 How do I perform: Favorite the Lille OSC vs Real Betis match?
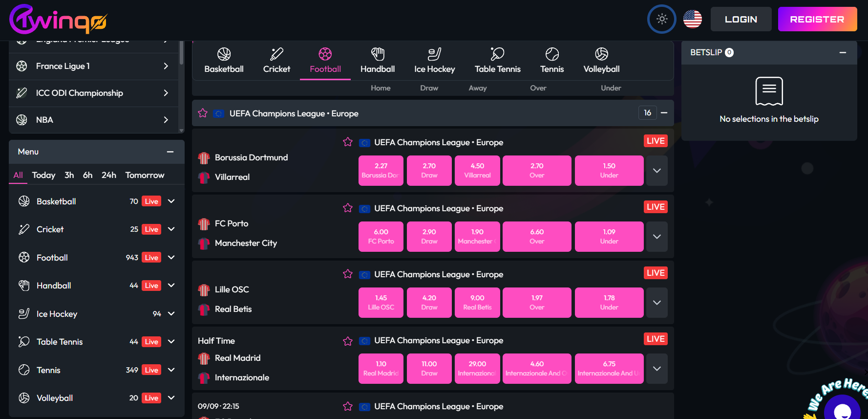[x=348, y=274]
